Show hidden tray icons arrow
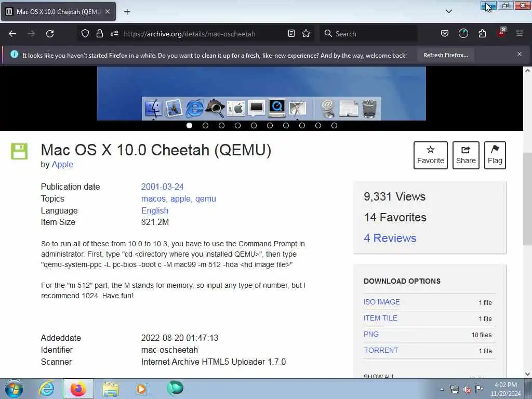This screenshot has width=532, height=399. tap(442, 389)
